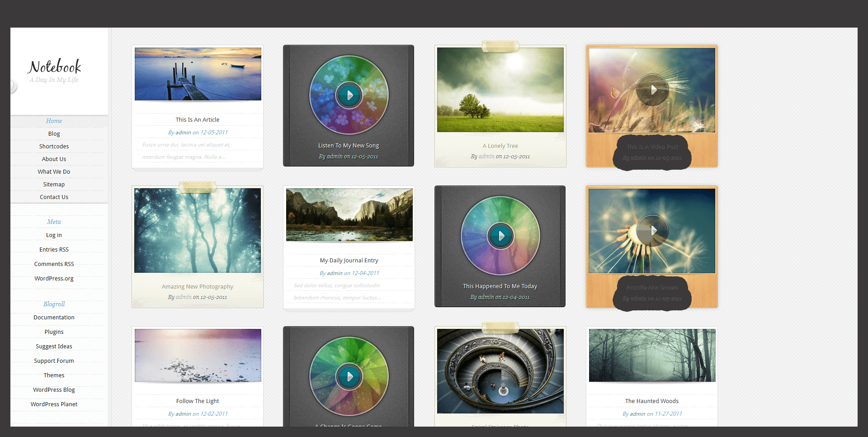The height and width of the screenshot is (437, 868).
Task: Play the This Is A Video Post video
Action: click(652, 90)
